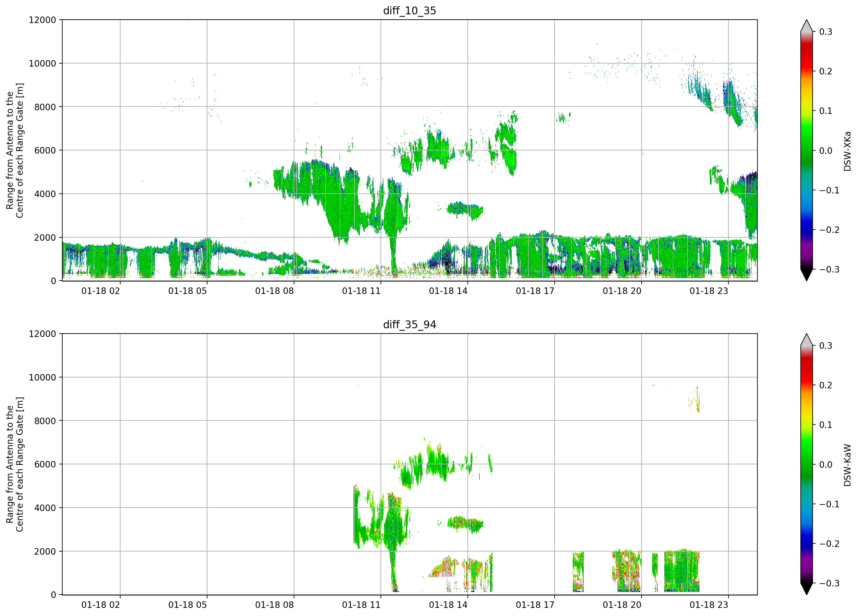The width and height of the screenshot is (858, 616).
Task: Click the 12000 y-tick in the diff_35_94 plot
Action: tap(42, 334)
